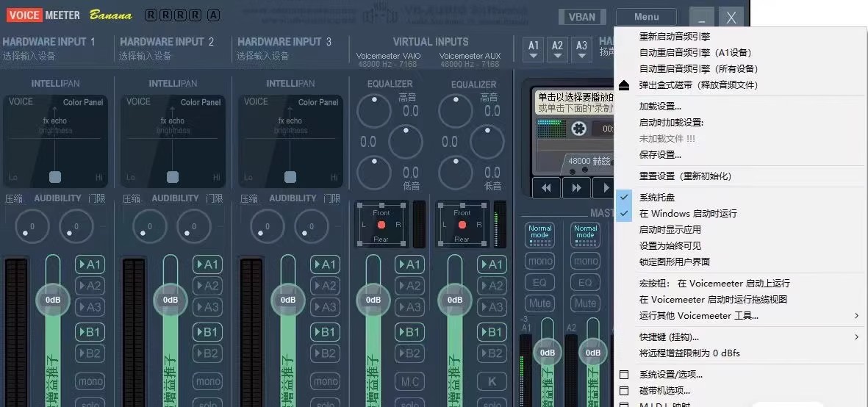Click Hardware Input 2 B1 routing arrow button
Image resolution: width=868 pixels, height=407 pixels.
(x=207, y=332)
